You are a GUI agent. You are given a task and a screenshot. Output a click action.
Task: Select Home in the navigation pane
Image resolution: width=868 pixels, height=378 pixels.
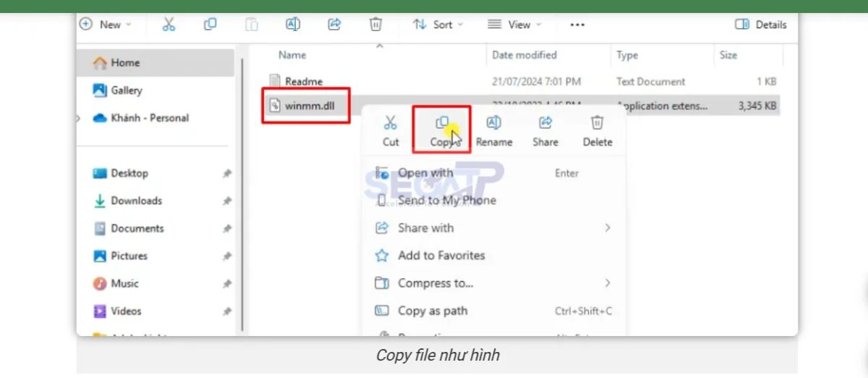pyautogui.click(x=156, y=63)
